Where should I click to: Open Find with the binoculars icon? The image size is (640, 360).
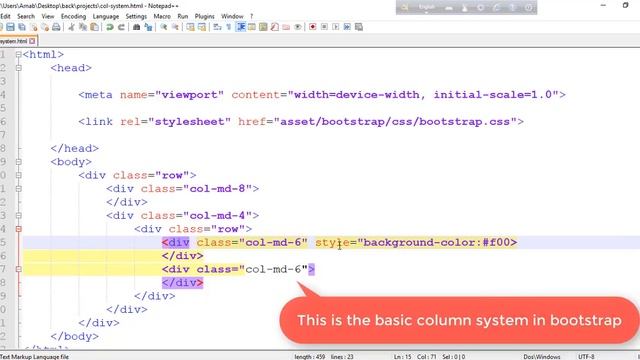[x=136, y=27]
